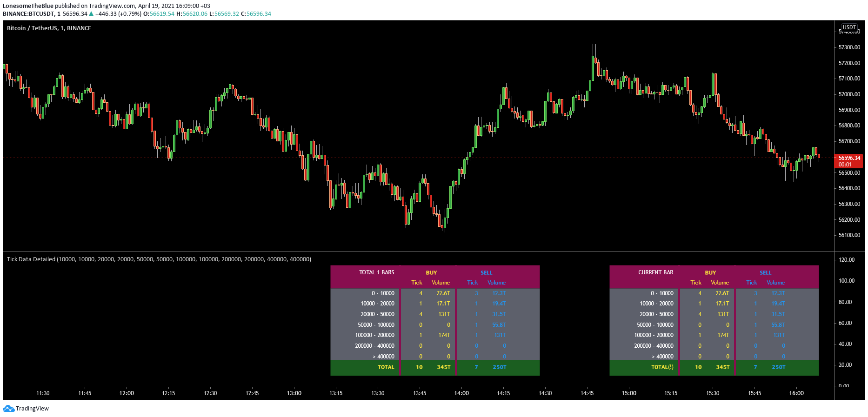This screenshot has width=868, height=417.
Task: Click the BINANCE:BTCUSDT, 1 symbol text
Action: 32,14
